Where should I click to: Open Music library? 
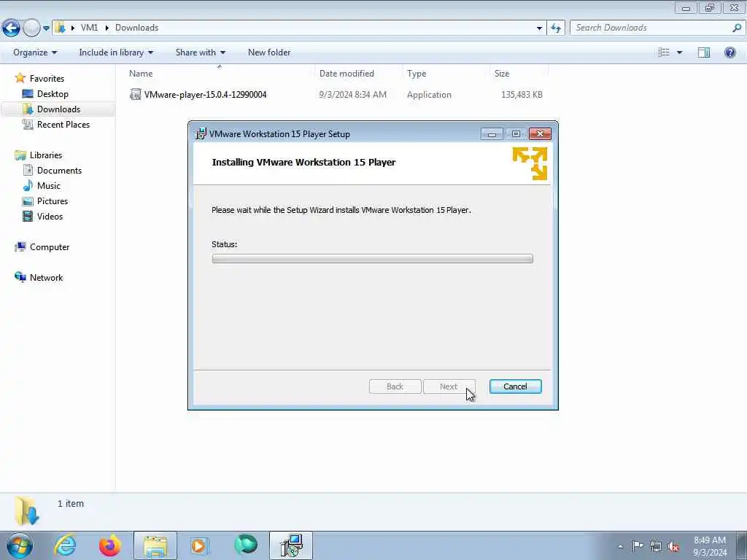coord(49,185)
